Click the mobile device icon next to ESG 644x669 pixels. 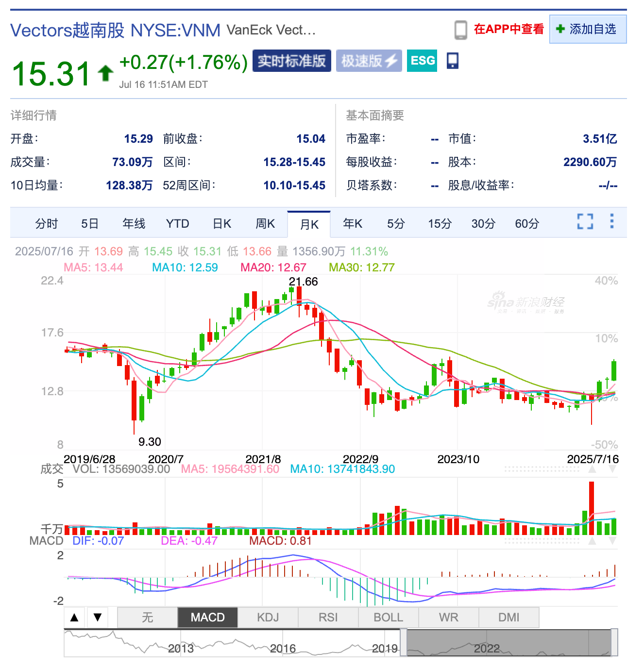coord(452,61)
